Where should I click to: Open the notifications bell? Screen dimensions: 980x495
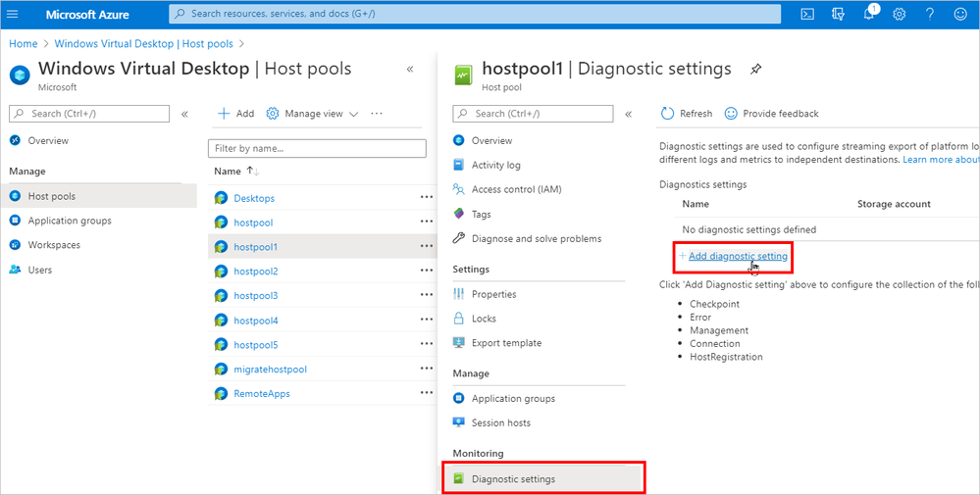point(869,14)
